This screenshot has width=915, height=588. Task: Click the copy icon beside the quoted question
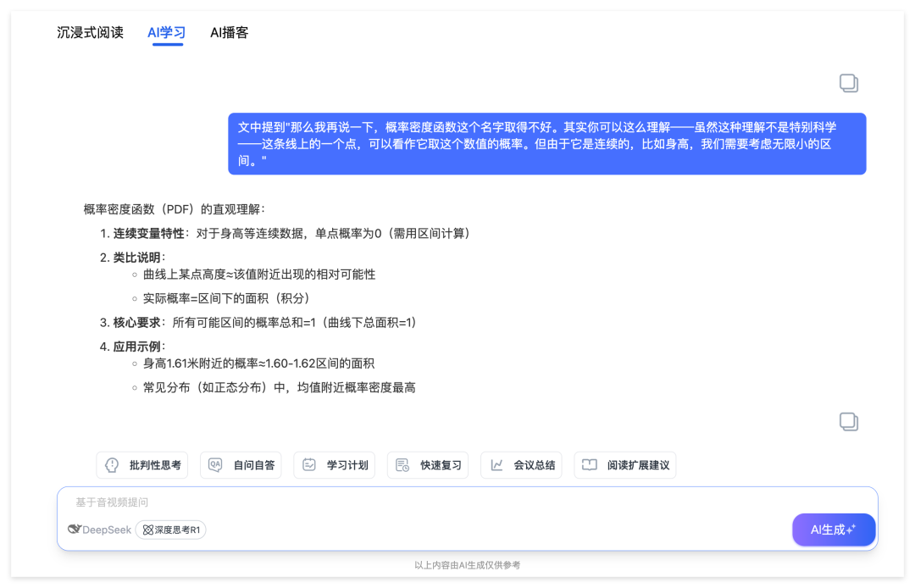click(849, 83)
